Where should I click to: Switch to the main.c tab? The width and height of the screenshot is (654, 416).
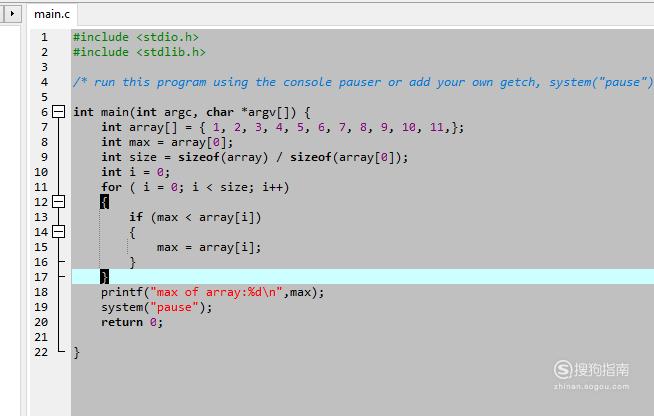[x=52, y=14]
